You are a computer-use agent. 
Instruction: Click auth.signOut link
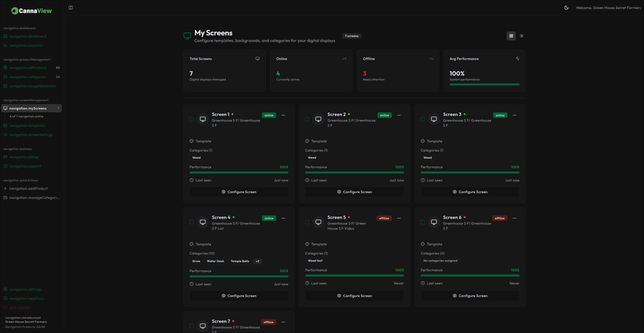pos(20,307)
